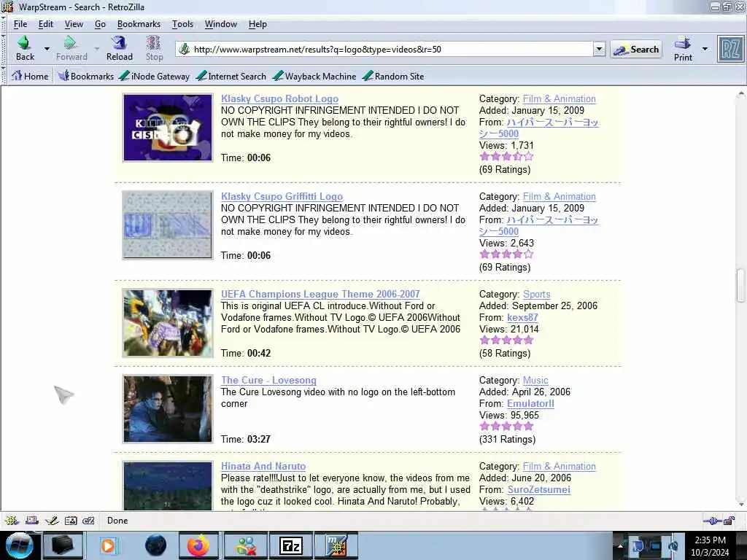Open the Forward history dropdown arrow
This screenshot has height=560, width=747.
pos(97,49)
